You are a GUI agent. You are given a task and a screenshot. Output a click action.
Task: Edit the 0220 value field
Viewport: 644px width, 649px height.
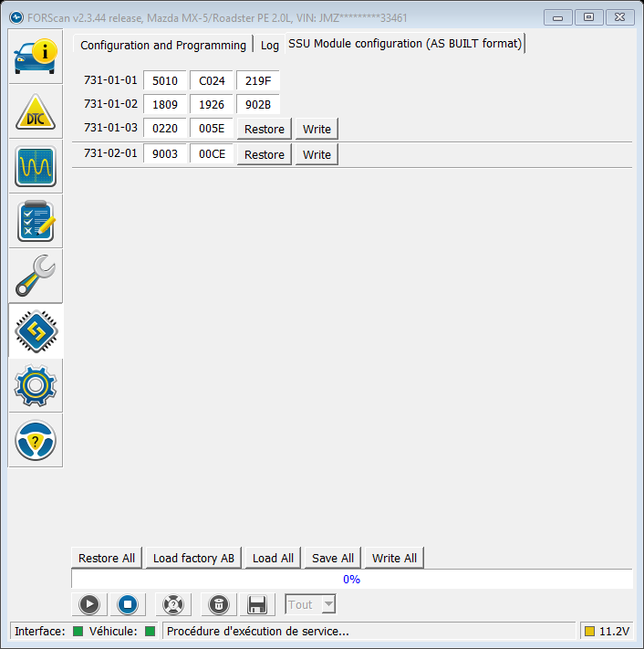coord(165,128)
